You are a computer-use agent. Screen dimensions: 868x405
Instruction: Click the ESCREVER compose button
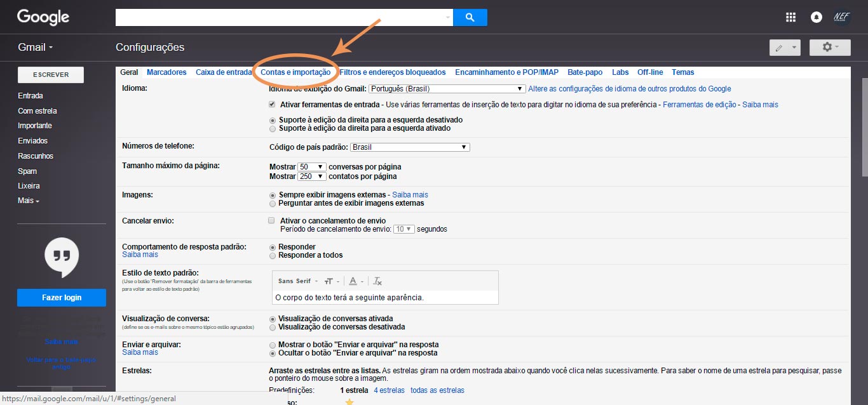[x=51, y=74]
